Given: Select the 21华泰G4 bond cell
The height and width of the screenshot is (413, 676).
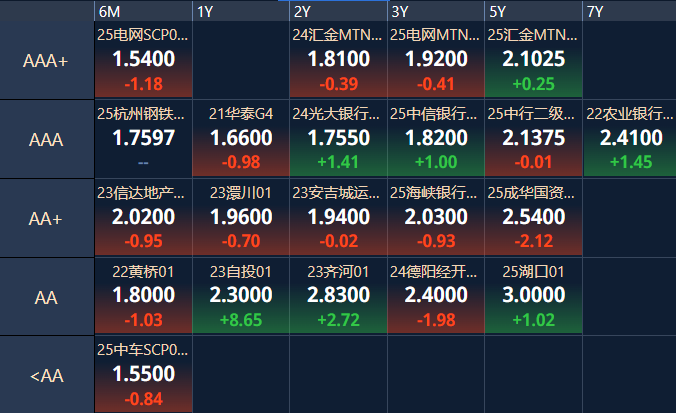Looking at the screenshot, I should click(241, 138).
